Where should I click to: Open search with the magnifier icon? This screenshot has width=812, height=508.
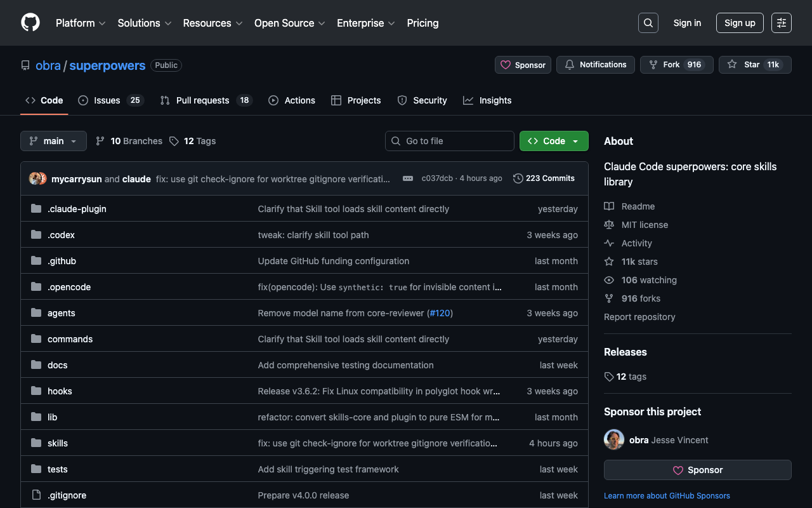pos(648,23)
